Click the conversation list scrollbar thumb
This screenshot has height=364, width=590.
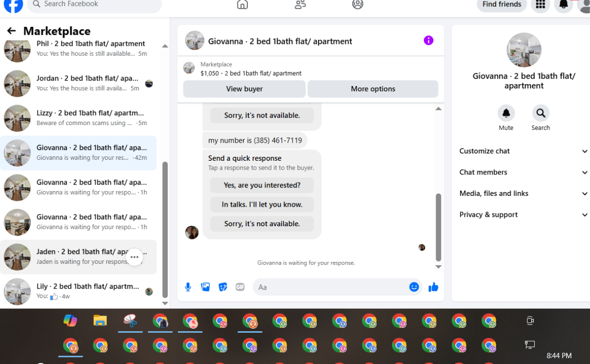tap(165, 230)
